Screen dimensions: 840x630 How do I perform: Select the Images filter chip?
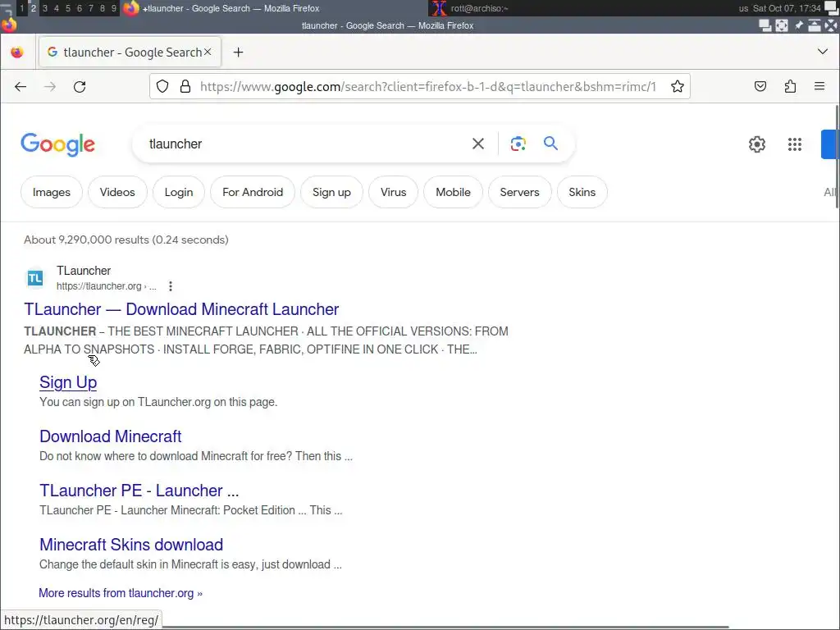pos(52,192)
